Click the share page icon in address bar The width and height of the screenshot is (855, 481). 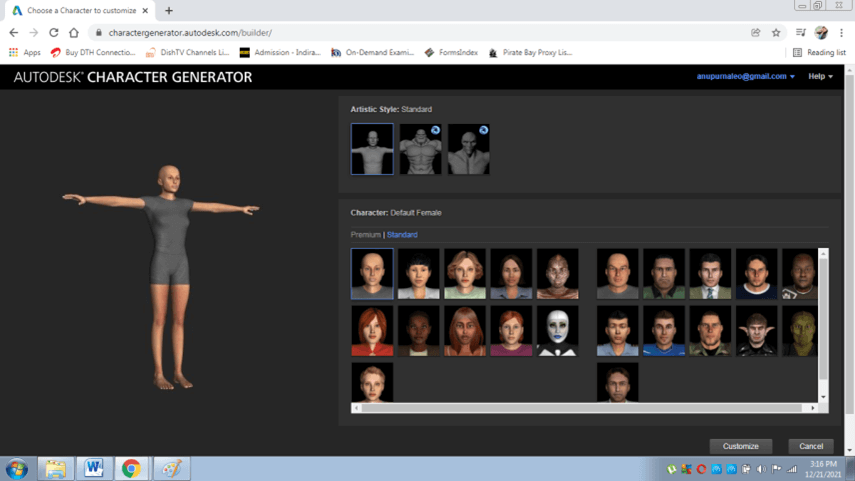coord(756,33)
